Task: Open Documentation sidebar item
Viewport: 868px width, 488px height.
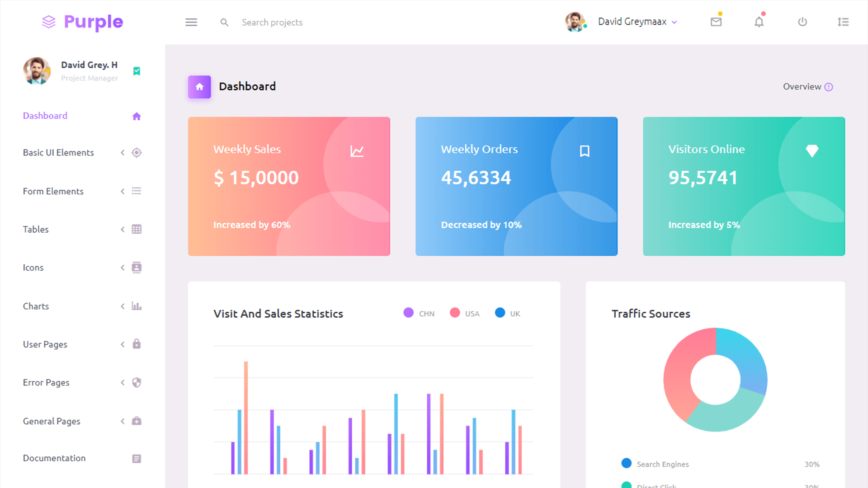Action: click(54, 458)
